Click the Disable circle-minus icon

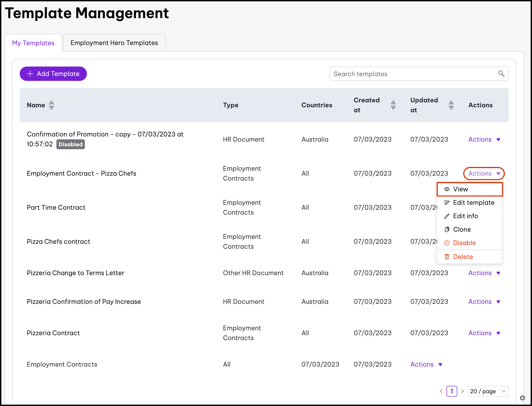click(447, 243)
